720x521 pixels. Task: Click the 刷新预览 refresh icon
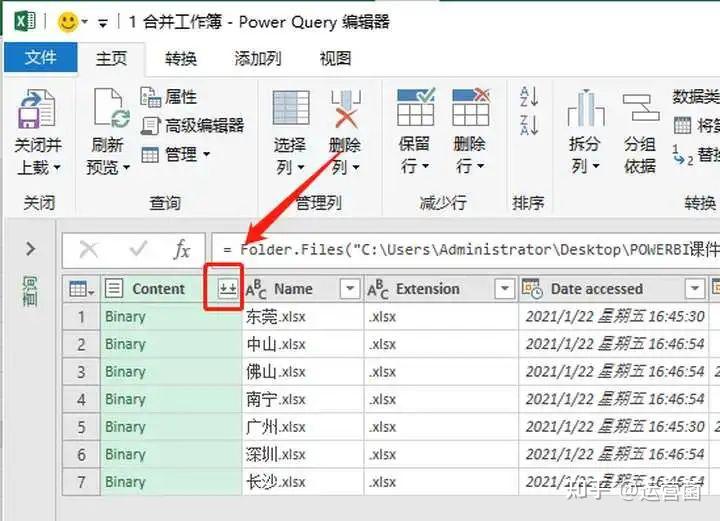[111, 107]
